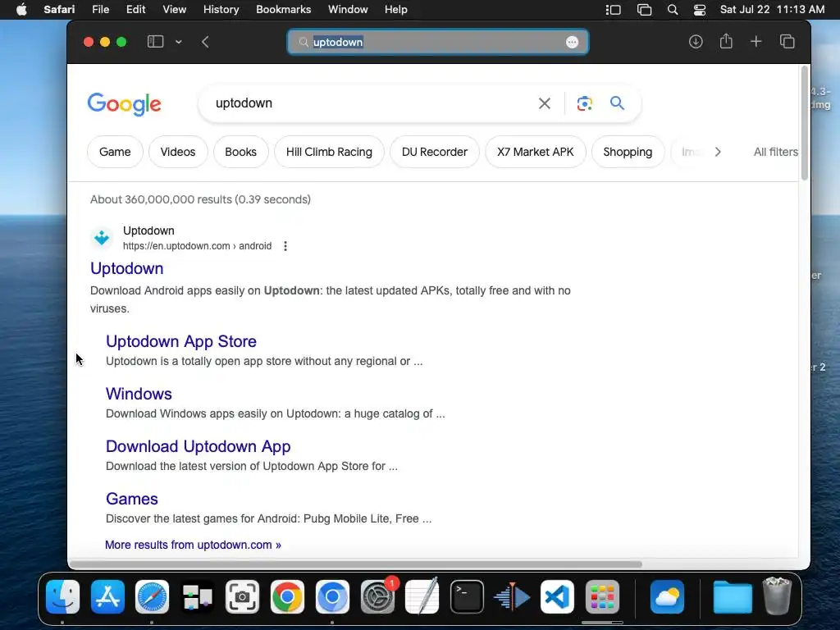
Task: Launch Visual Studio Code from the Dock
Action: [x=557, y=597]
